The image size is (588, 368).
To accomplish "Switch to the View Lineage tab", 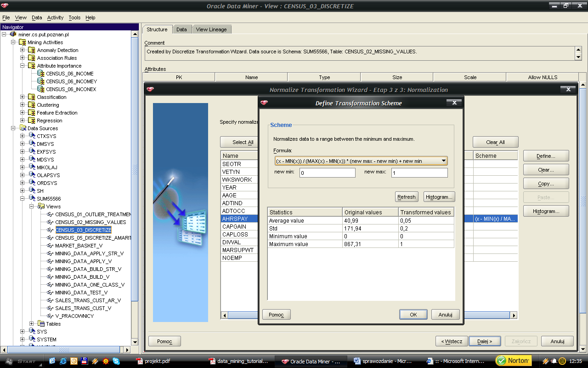I will click(x=211, y=29).
